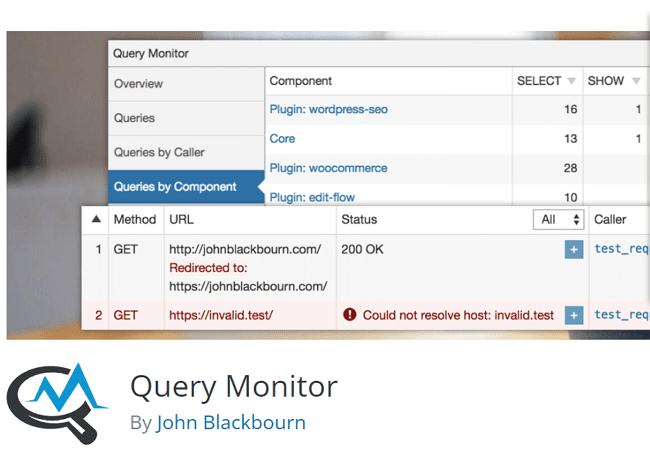The width and height of the screenshot is (650, 458).
Task: Expand row 1 request details plus button
Action: (574, 250)
